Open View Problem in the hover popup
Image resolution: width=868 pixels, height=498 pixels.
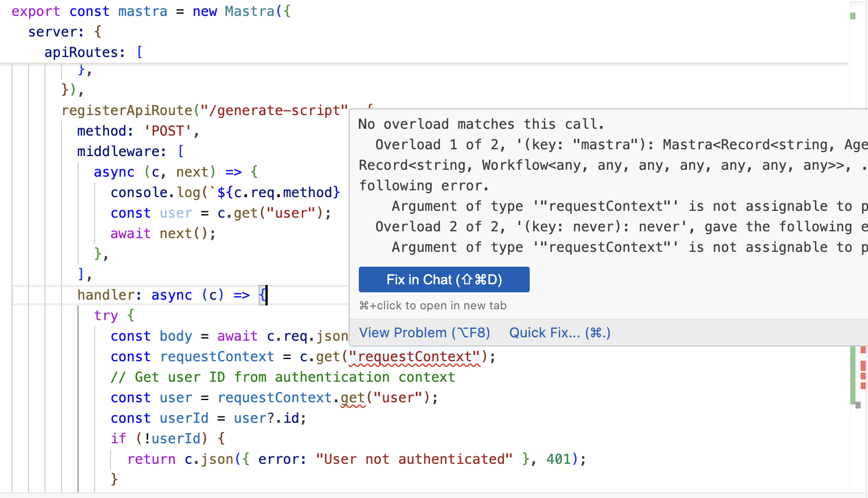pos(424,333)
